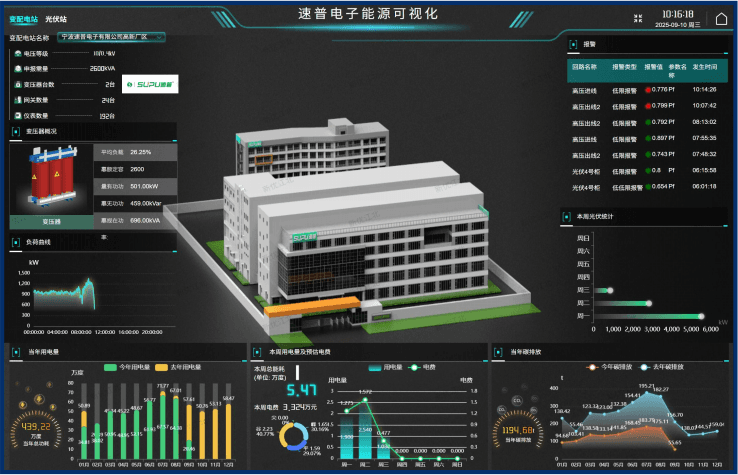The width and height of the screenshot is (738, 475).
Task: Toggle the 今年用电量 green legend
Action: pyautogui.click(x=127, y=367)
